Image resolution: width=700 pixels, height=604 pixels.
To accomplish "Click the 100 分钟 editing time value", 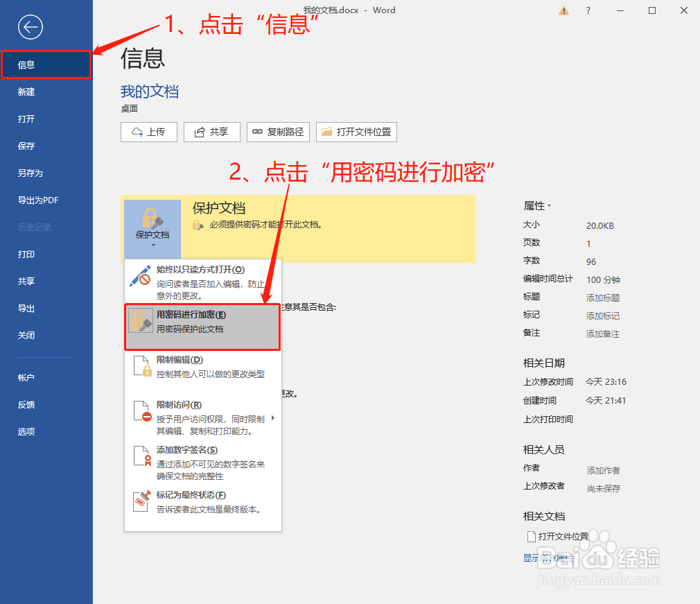I will 603,279.
